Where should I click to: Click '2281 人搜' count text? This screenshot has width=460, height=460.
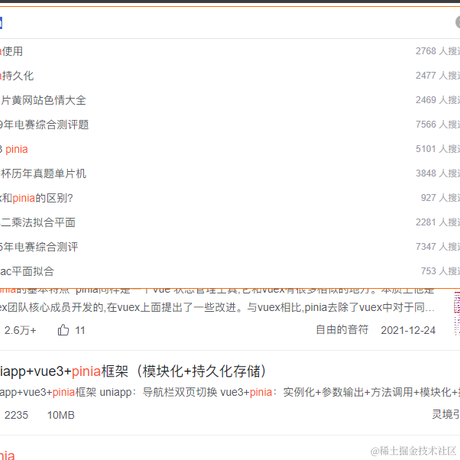click(x=437, y=222)
